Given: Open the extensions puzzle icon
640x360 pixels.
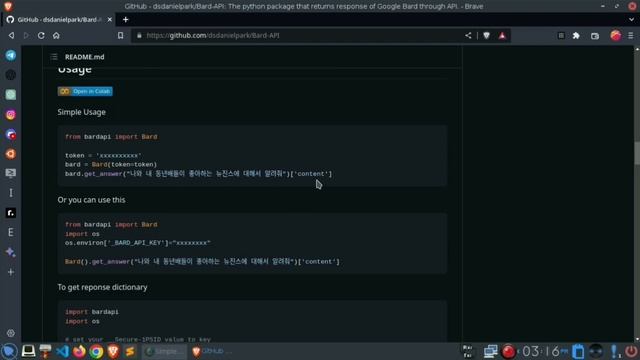Looking at the screenshot, I should (576, 36).
